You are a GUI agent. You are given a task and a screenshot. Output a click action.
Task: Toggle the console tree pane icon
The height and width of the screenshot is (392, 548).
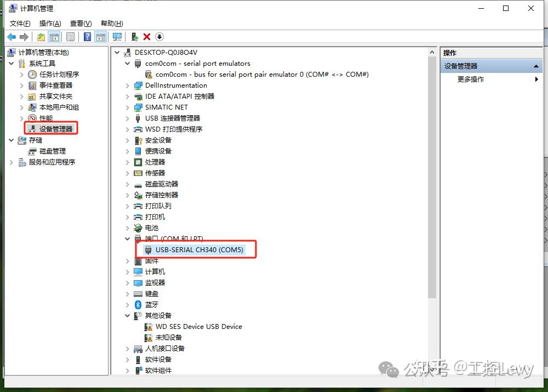pyautogui.click(x=54, y=36)
